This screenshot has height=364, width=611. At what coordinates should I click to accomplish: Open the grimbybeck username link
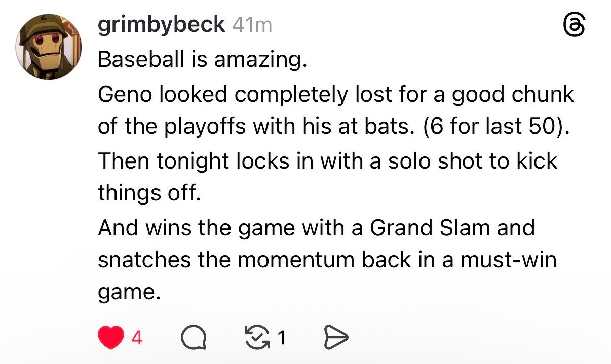click(161, 24)
